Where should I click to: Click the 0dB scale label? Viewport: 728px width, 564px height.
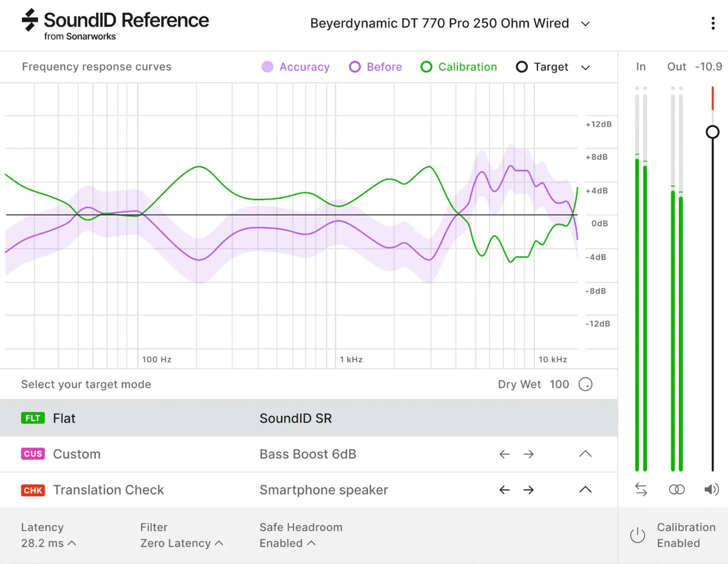point(599,224)
